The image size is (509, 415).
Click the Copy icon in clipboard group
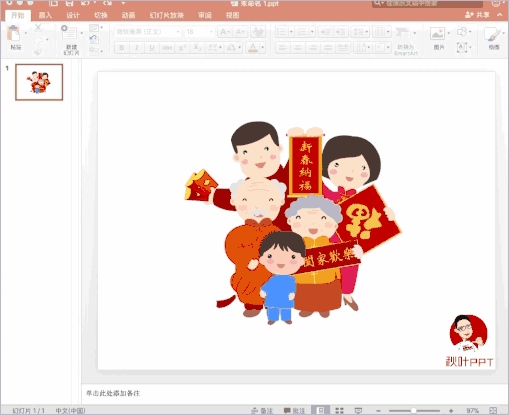(x=39, y=40)
